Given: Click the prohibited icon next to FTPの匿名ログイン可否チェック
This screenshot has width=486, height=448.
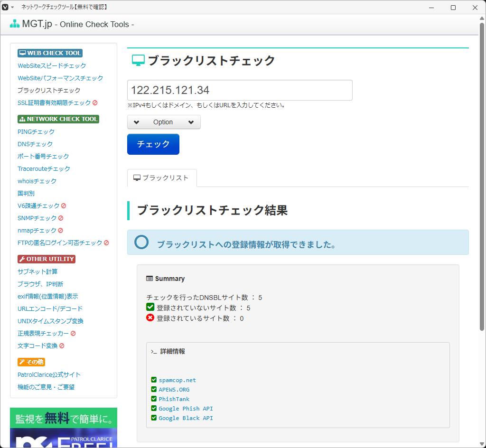Looking at the screenshot, I should point(106,243).
